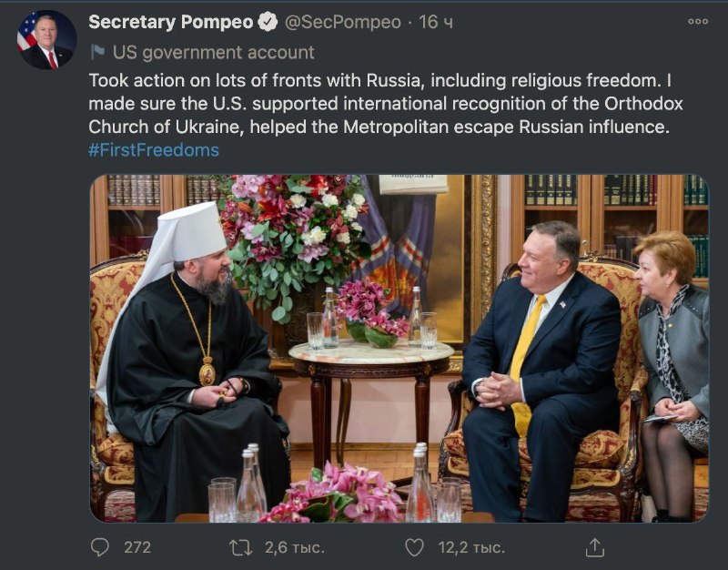
Task: Visit the @SecPompeo handle link
Action: [x=343, y=22]
